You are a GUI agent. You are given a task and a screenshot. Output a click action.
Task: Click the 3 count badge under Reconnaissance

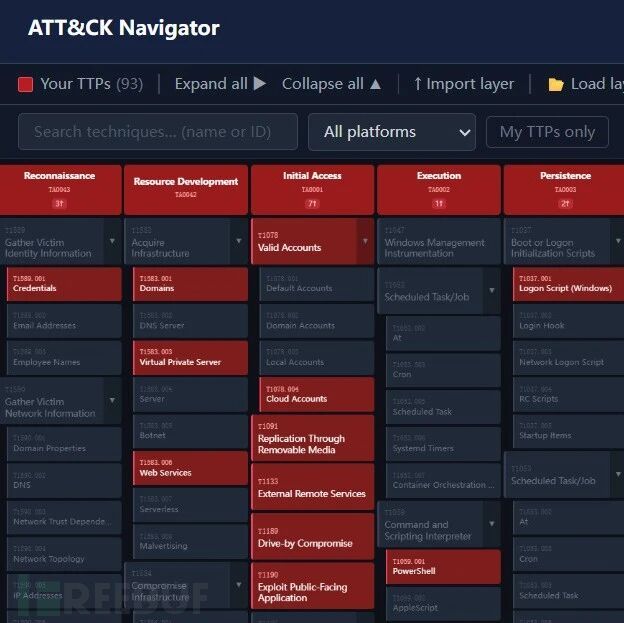tap(59, 204)
